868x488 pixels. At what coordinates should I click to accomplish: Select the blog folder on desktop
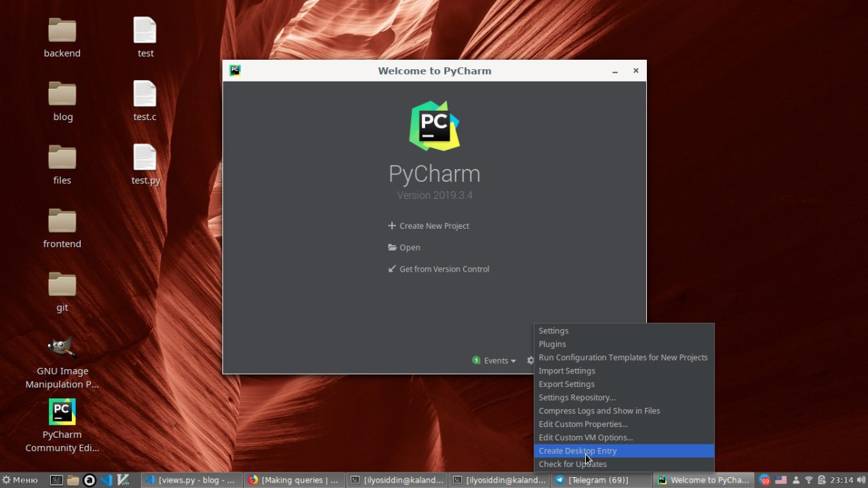point(62,101)
